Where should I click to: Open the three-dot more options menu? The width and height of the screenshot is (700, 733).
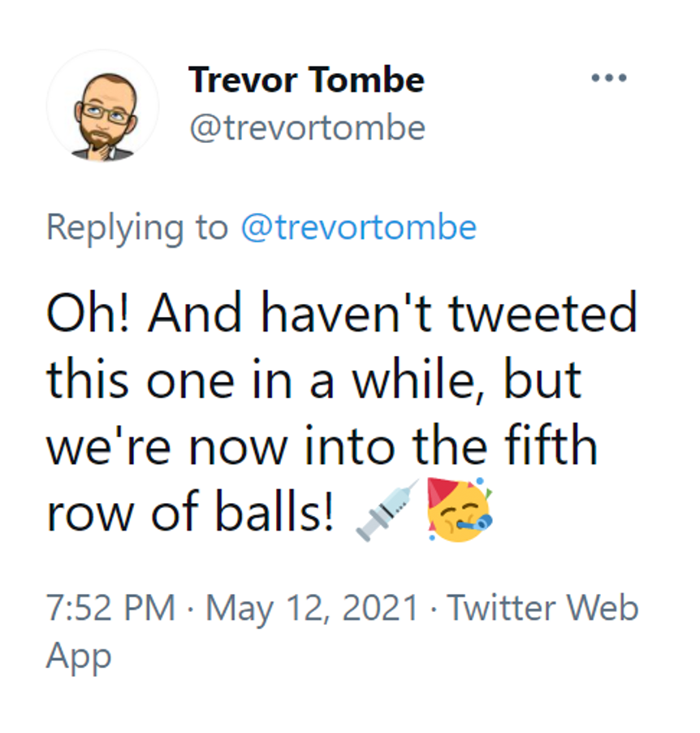pos(608,79)
